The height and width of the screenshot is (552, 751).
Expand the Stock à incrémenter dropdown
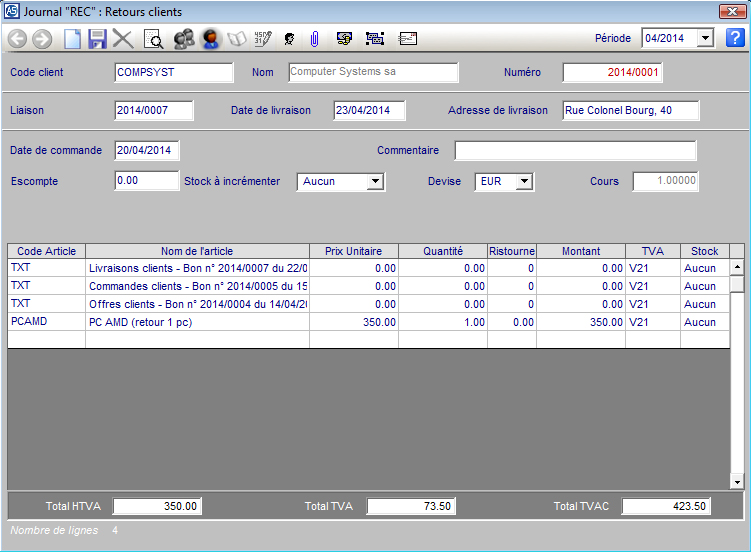pos(375,182)
